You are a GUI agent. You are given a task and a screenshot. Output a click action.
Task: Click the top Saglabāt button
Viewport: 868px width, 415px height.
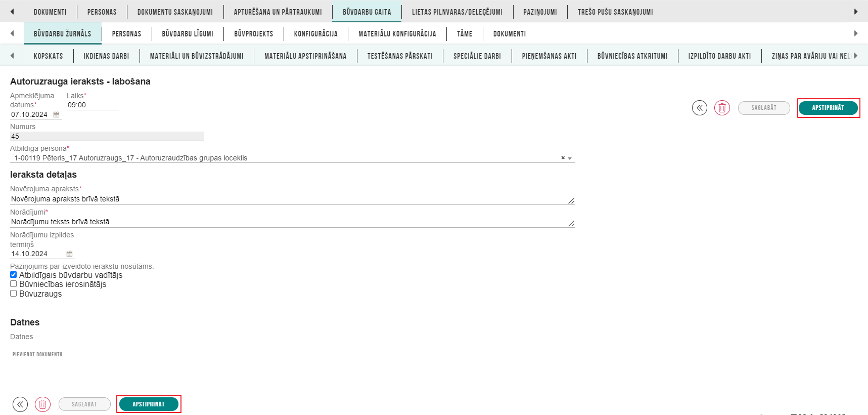(764, 108)
